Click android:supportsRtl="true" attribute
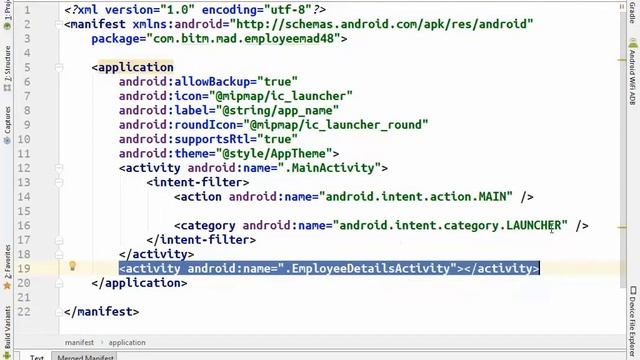 [208, 139]
